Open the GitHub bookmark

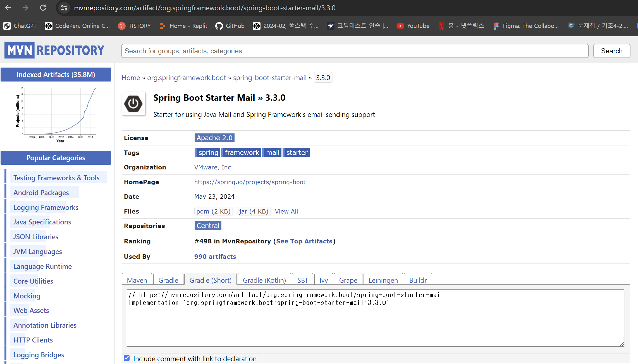click(x=230, y=26)
